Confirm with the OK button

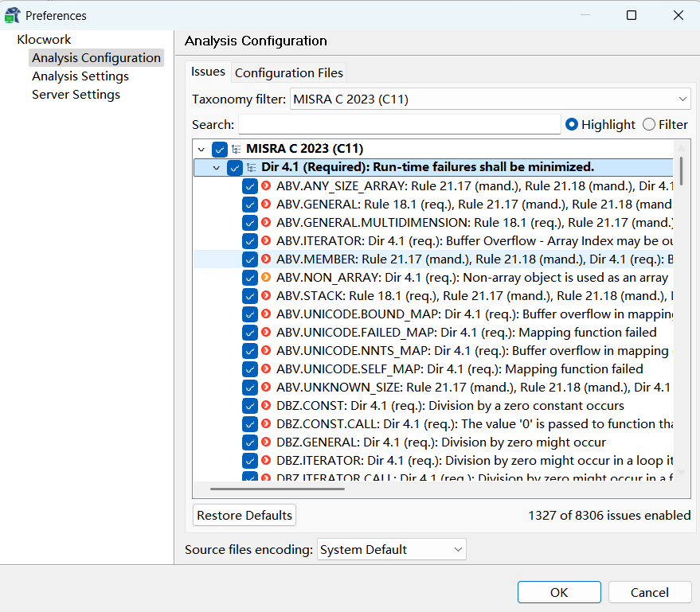(x=559, y=592)
